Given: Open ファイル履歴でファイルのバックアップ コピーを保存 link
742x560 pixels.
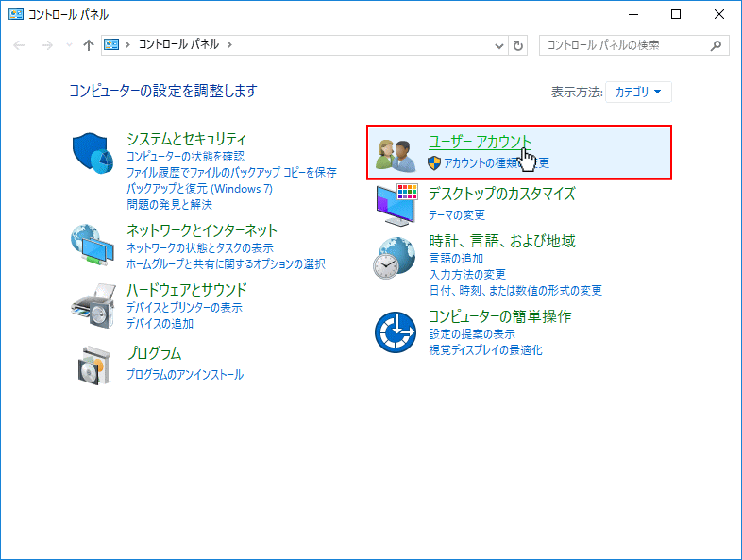Looking at the screenshot, I should (231, 172).
